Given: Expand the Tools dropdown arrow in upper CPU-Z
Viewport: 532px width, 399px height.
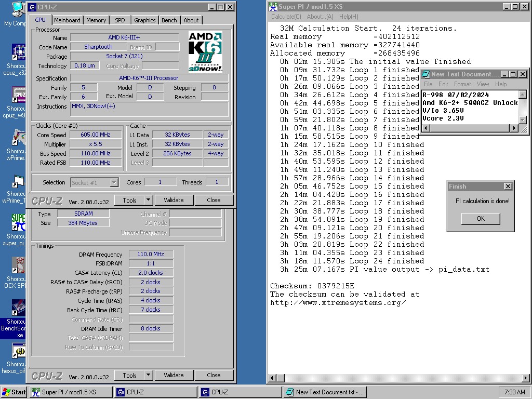Looking at the screenshot, I should pos(148,200).
